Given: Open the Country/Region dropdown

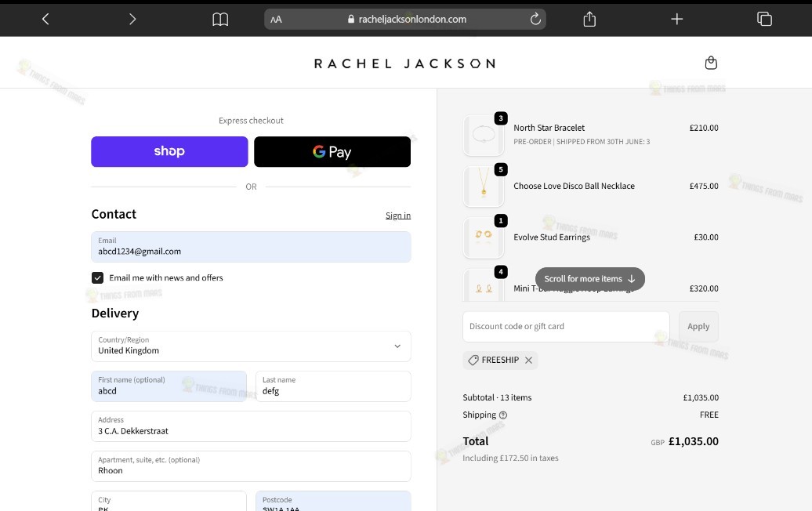Looking at the screenshot, I should pyautogui.click(x=251, y=346).
